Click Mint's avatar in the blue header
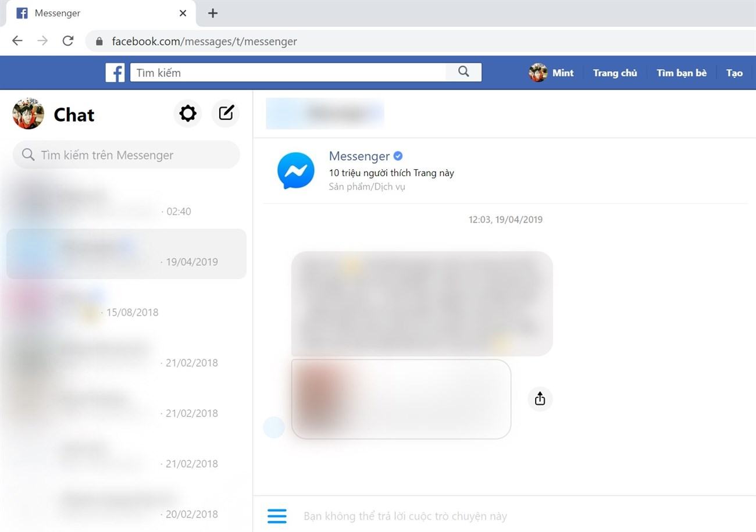 [x=538, y=73]
